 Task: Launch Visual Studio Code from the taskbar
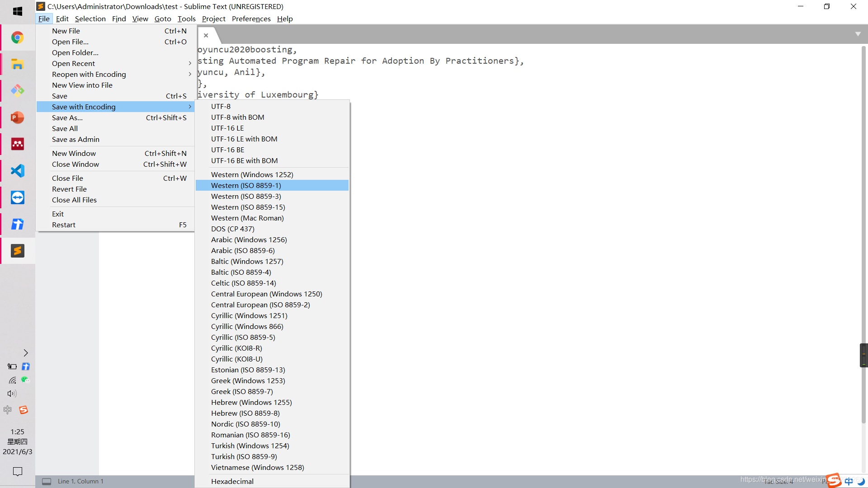pyautogui.click(x=17, y=171)
